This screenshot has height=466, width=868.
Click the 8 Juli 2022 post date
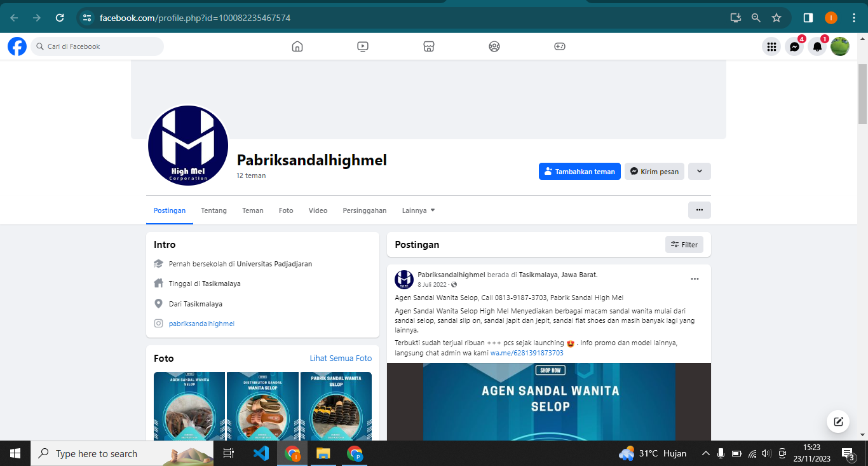pyautogui.click(x=433, y=284)
